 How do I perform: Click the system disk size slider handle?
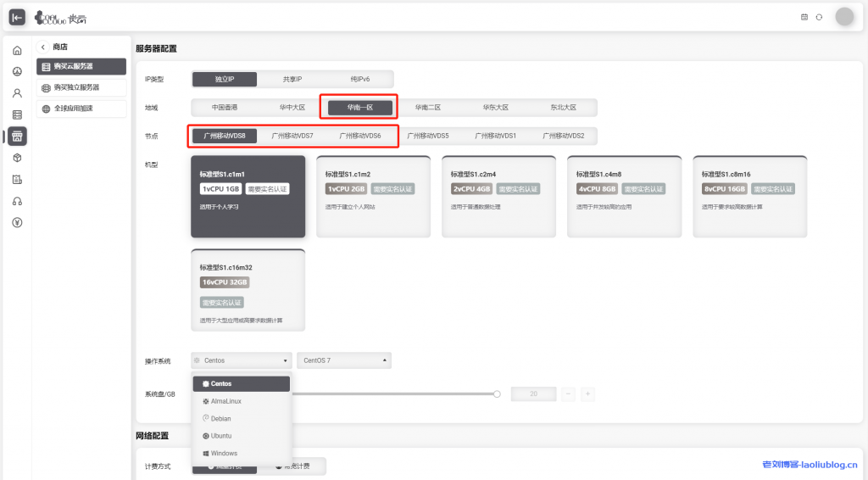(497, 393)
